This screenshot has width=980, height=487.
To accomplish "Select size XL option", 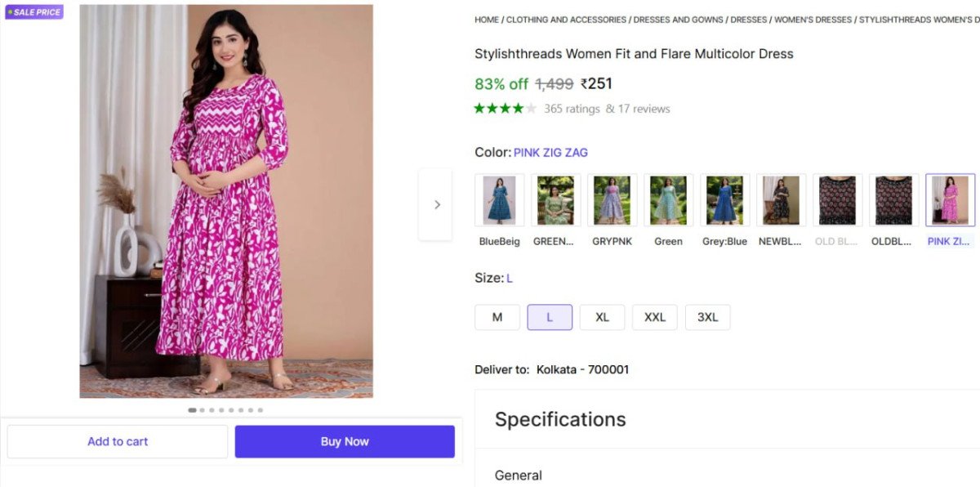I will point(602,317).
